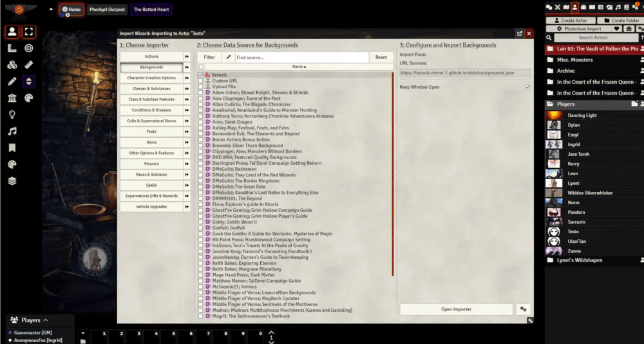Click the Reset filter button
The width and height of the screenshot is (644, 344).
pos(381,57)
